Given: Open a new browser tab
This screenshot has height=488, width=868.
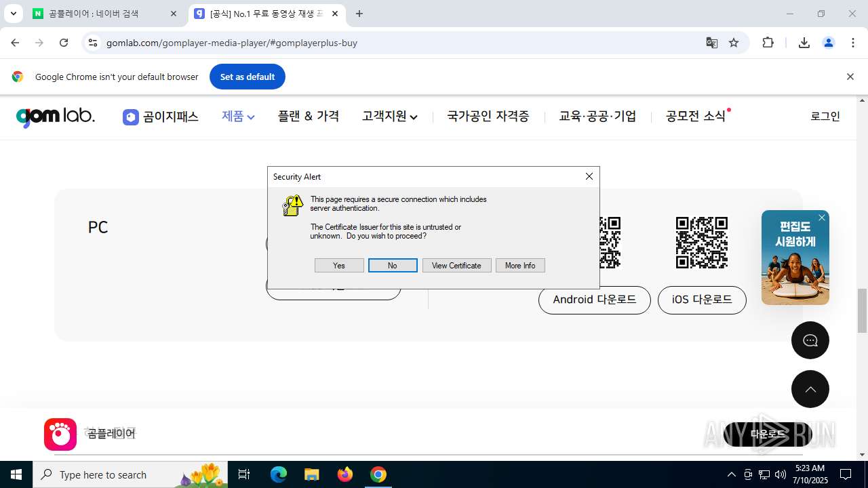Looking at the screenshot, I should click(x=359, y=14).
